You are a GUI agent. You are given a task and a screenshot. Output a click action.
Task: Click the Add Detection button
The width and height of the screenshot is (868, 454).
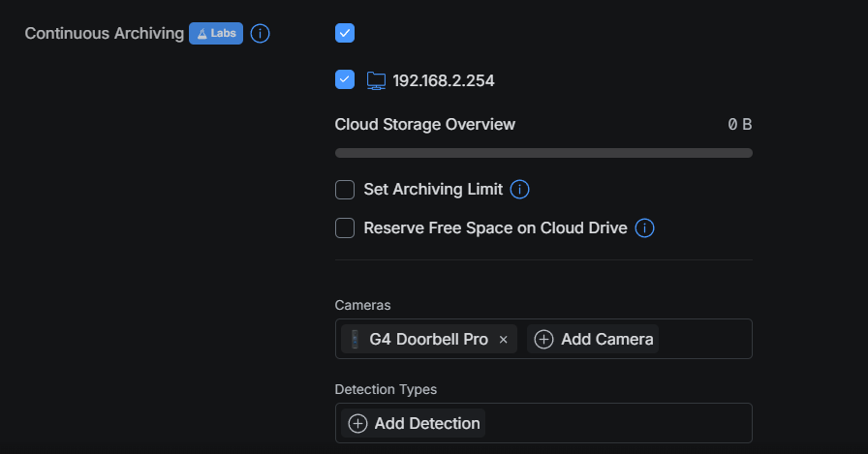coord(413,423)
